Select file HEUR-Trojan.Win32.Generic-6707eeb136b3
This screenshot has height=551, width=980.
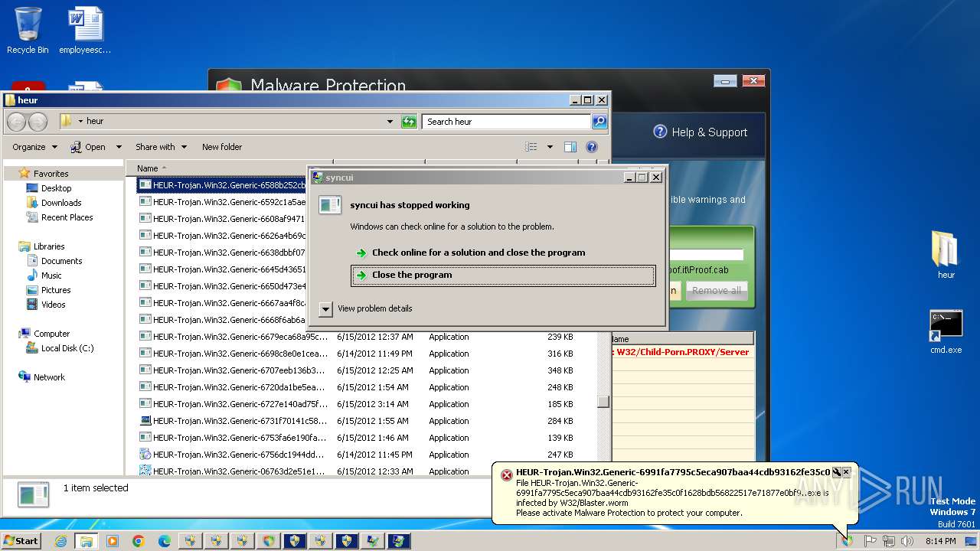click(x=233, y=370)
